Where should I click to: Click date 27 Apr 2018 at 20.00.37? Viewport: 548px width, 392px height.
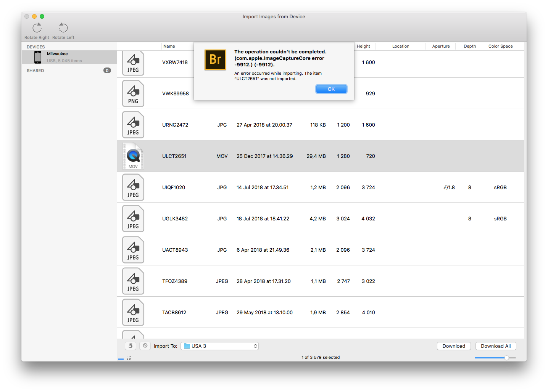click(x=264, y=125)
